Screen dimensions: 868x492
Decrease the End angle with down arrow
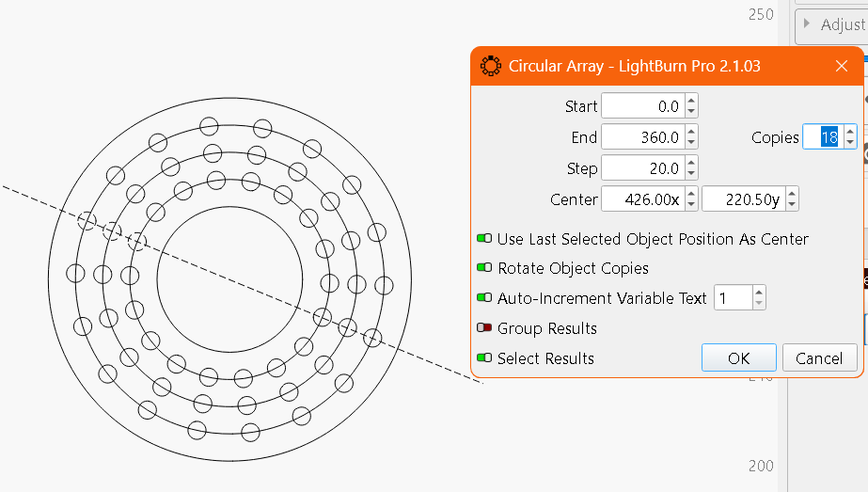click(x=691, y=142)
